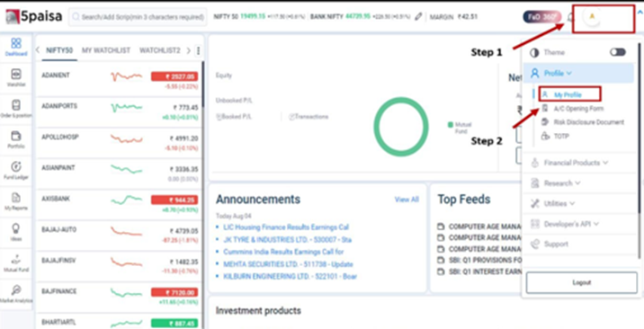Image resolution: width=644 pixels, height=329 pixels.
Task: Open the Portfolio sidebar icon
Action: [x=15, y=139]
